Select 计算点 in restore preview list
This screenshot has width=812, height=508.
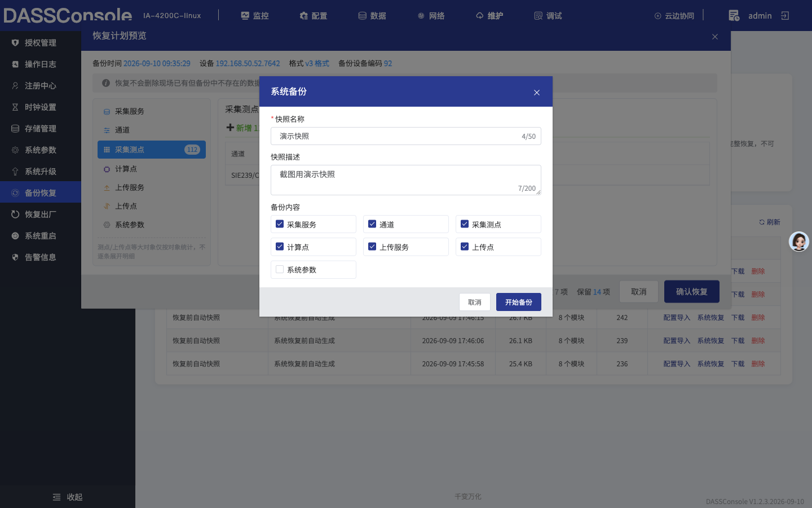pyautogui.click(x=152, y=169)
